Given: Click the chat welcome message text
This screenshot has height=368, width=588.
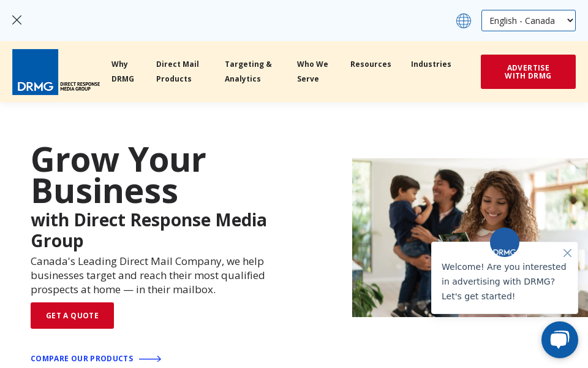Looking at the screenshot, I should 504,282.
